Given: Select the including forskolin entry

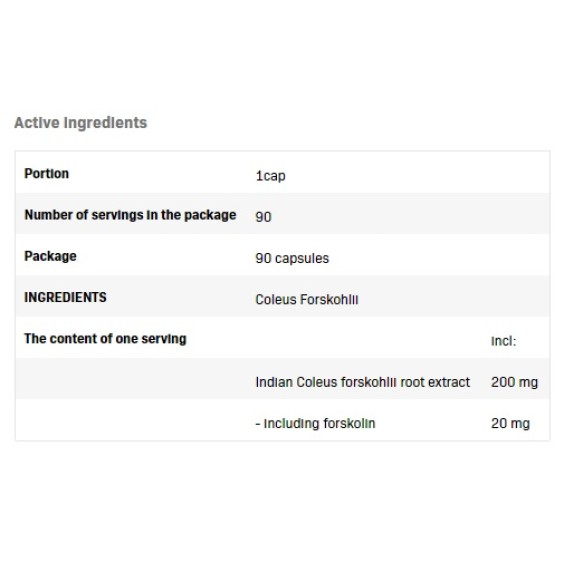Looking at the screenshot, I should pos(315,423).
